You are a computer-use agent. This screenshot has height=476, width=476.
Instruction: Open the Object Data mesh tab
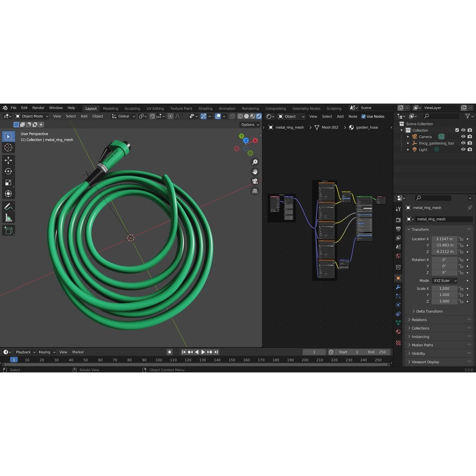398,323
